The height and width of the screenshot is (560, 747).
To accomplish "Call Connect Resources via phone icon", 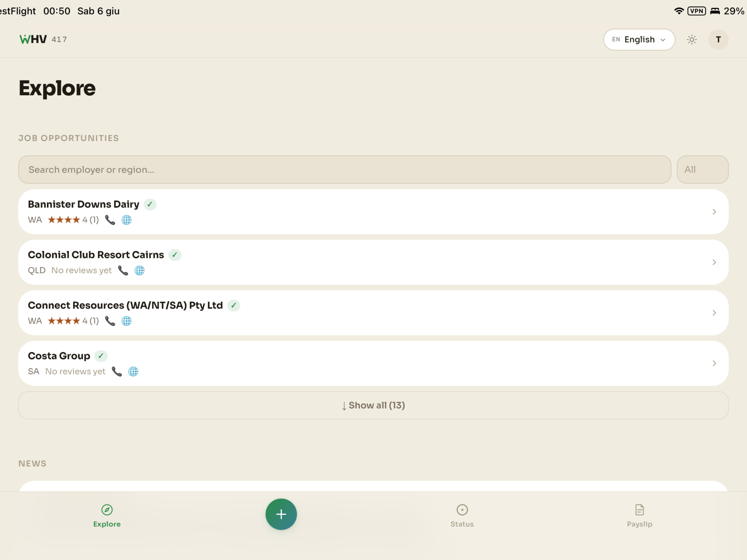I will click(x=110, y=321).
